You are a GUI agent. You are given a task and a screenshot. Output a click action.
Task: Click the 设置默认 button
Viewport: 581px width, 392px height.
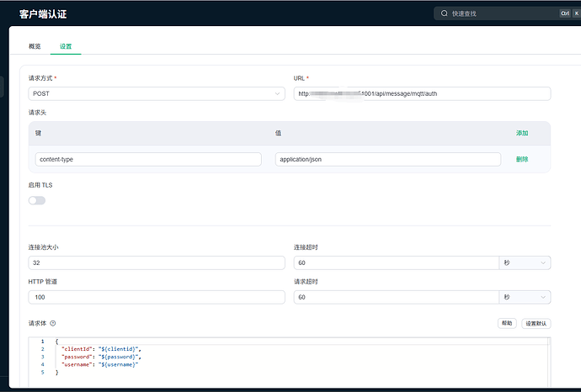click(536, 323)
